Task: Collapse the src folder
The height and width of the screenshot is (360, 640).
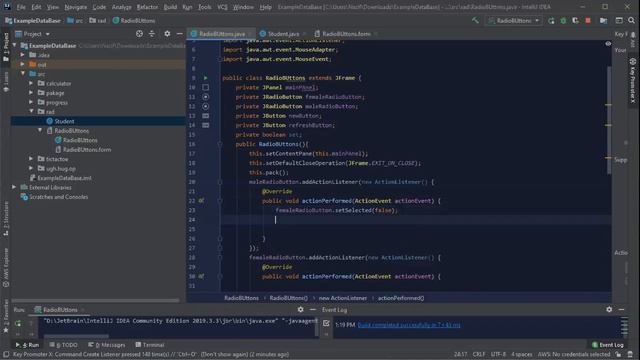Action: click(x=23, y=73)
